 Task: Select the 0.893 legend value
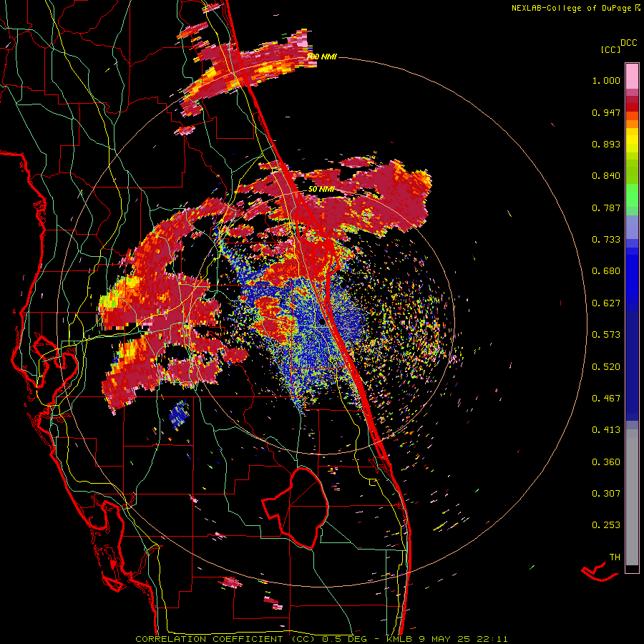pyautogui.click(x=606, y=144)
